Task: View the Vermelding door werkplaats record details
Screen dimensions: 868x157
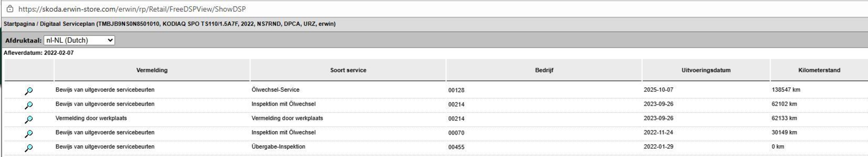Action: point(29,119)
